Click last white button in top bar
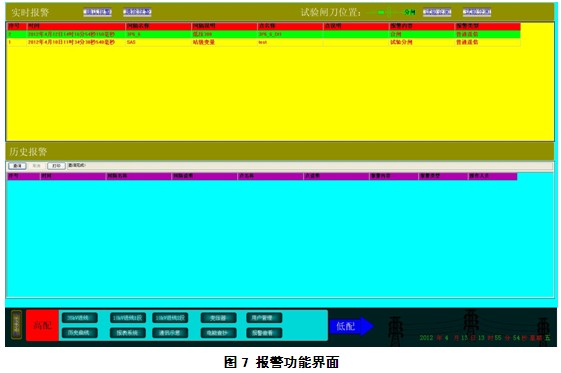The width and height of the screenshot is (561, 373). (477, 12)
